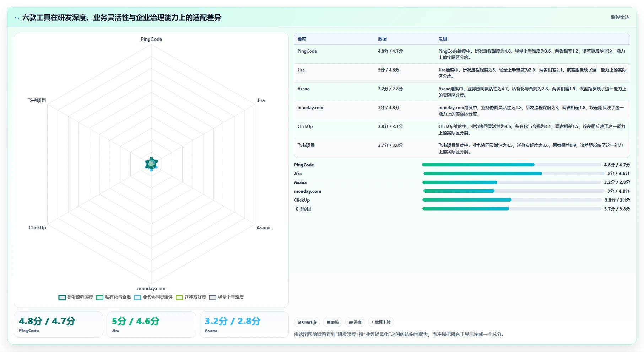Click the 数据卡片 tag
The width and height of the screenshot is (644, 352).
tap(381, 322)
